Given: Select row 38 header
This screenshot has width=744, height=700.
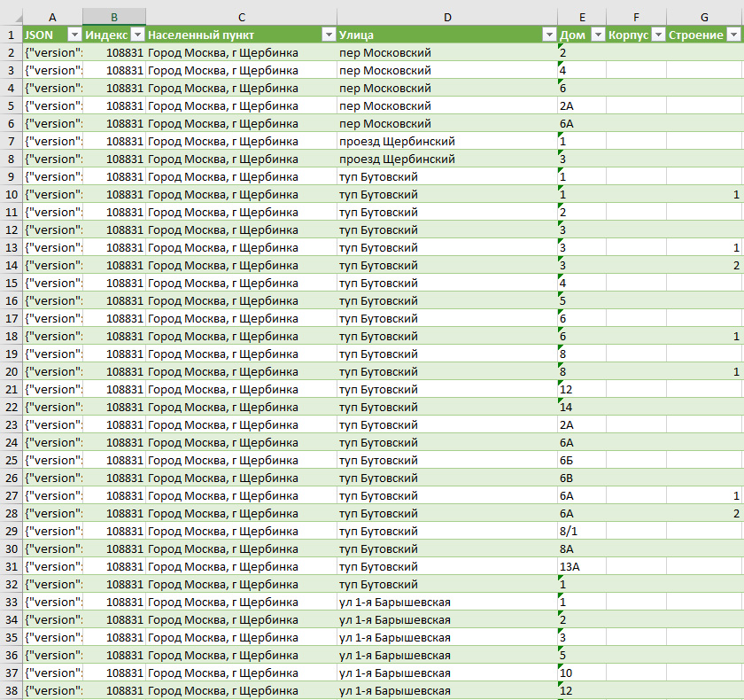Looking at the screenshot, I should (11, 690).
